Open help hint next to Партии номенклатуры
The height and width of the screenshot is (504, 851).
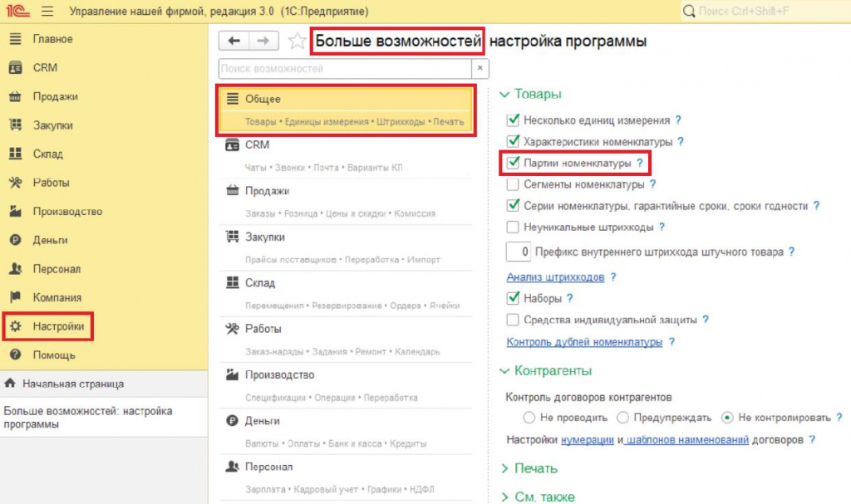(x=640, y=163)
